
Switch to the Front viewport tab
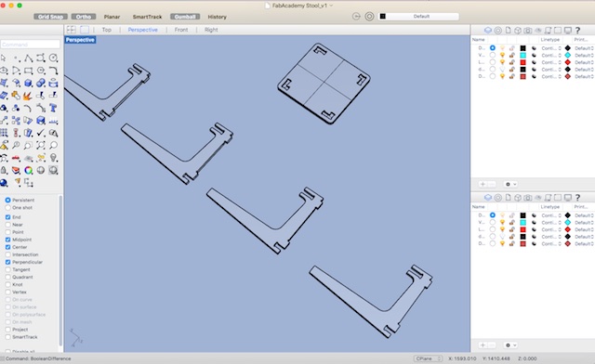tap(181, 30)
